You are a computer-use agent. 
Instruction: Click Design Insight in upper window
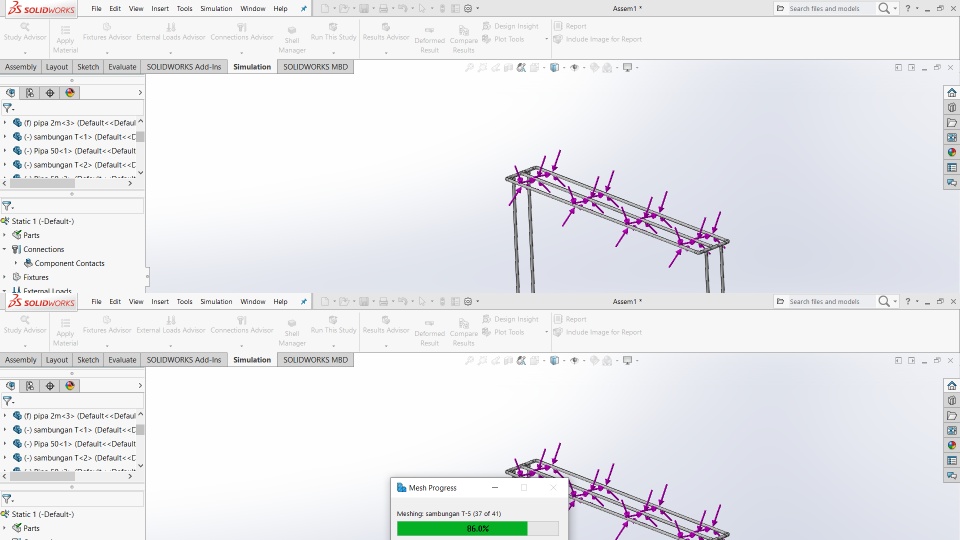tap(511, 26)
